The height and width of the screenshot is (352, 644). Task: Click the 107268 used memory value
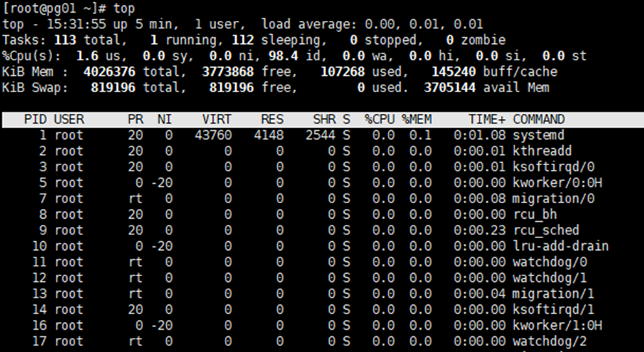(342, 72)
